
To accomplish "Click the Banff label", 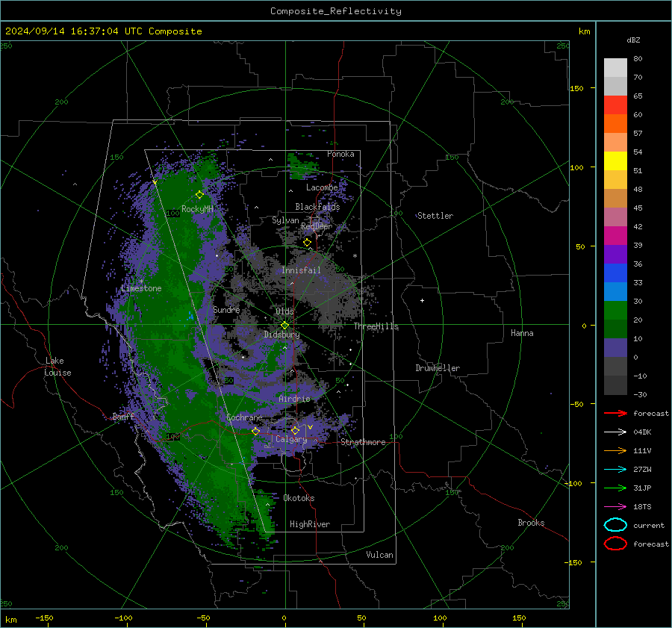I will point(123,416).
